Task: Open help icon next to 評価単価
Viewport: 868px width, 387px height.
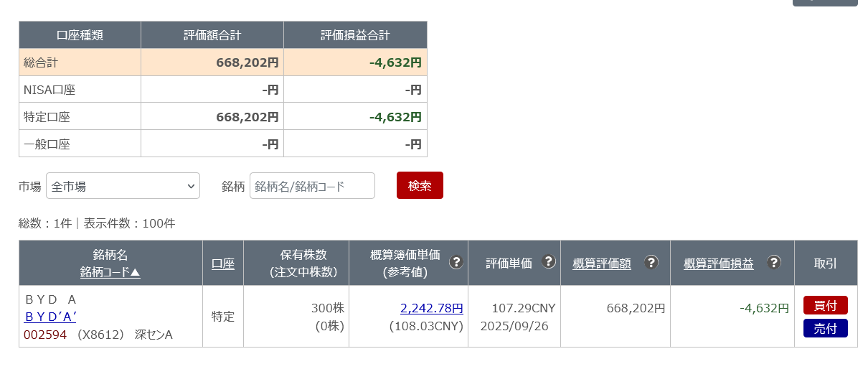Action: (x=549, y=261)
